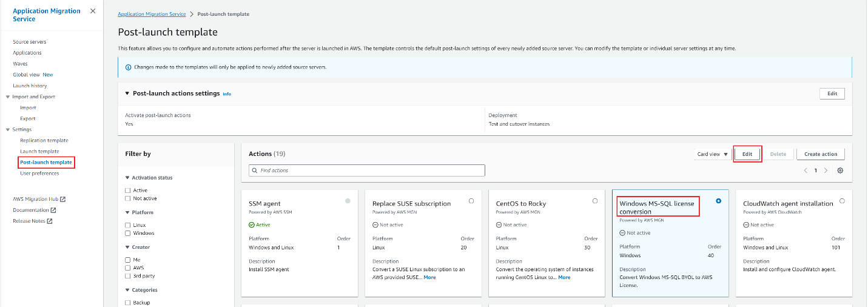Image resolution: width=868 pixels, height=307 pixels.
Task: Close the Application Migration Service sidebar
Action: tap(92, 11)
